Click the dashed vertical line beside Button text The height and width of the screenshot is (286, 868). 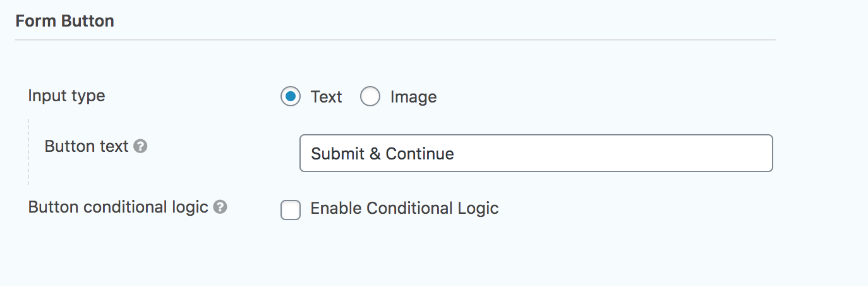28,152
